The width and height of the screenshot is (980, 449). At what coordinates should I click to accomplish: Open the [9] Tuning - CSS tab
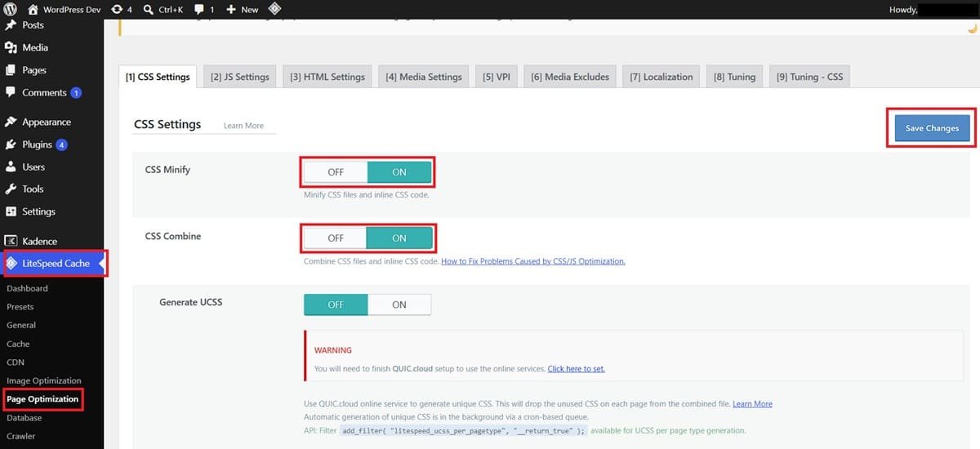tap(809, 77)
